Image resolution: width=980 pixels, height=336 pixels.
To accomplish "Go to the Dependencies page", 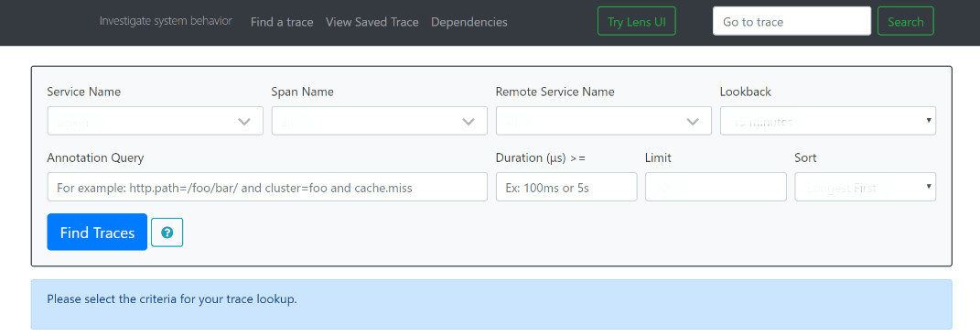I will point(469,22).
